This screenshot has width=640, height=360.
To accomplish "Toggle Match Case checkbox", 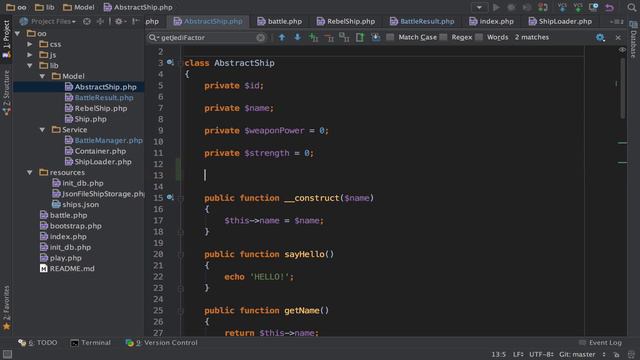I will [x=390, y=38].
